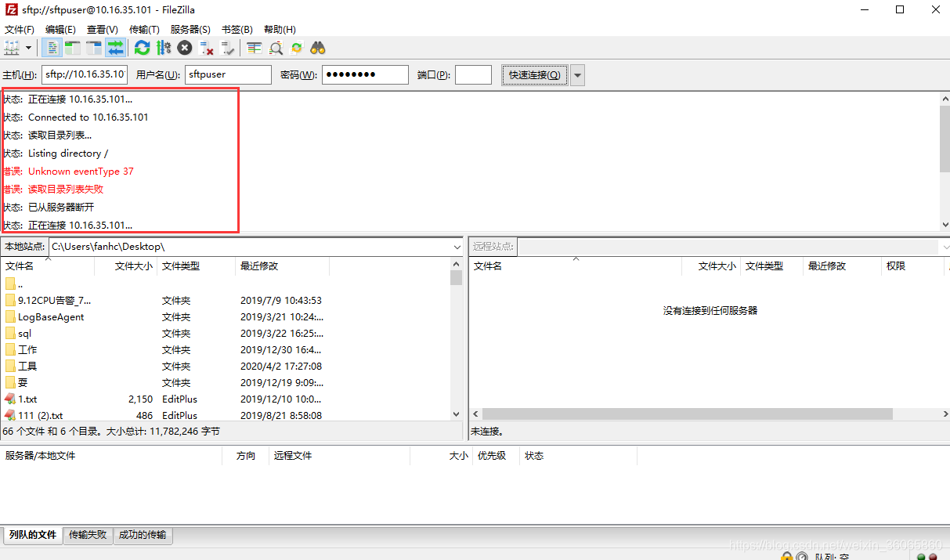Toggle message log display
Image resolution: width=950 pixels, height=560 pixels.
[52, 48]
